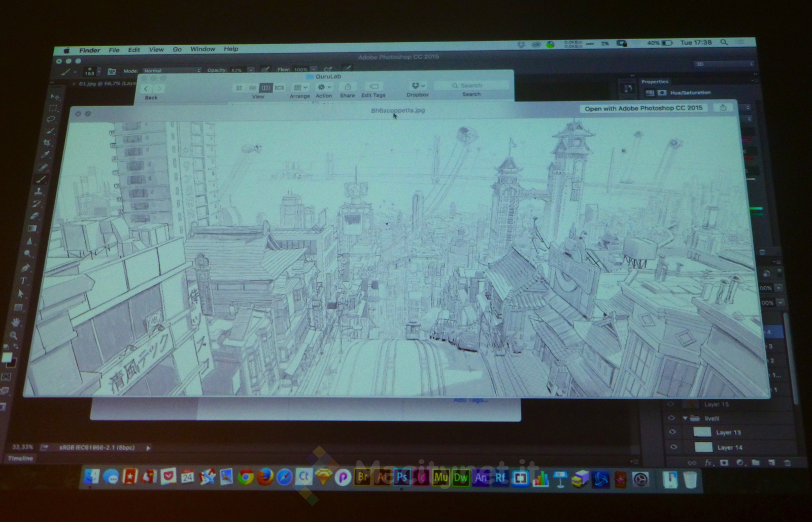Add a layer style with the fx icon

tap(709, 463)
